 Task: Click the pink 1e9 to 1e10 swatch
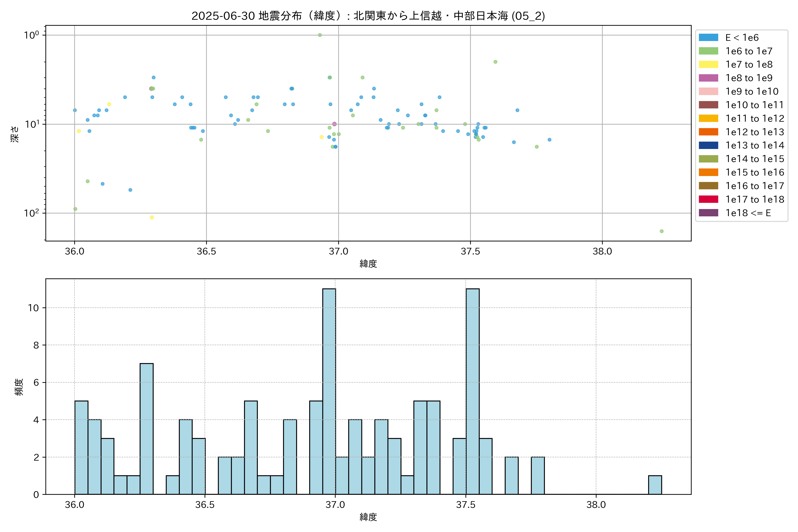(708, 91)
